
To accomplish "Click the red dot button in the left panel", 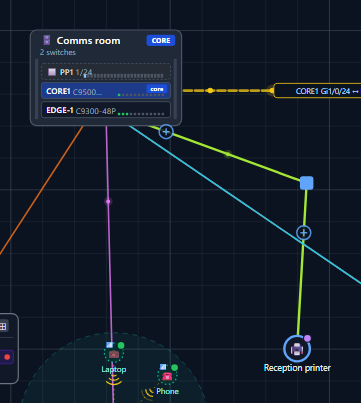I will pyautogui.click(x=7, y=357).
